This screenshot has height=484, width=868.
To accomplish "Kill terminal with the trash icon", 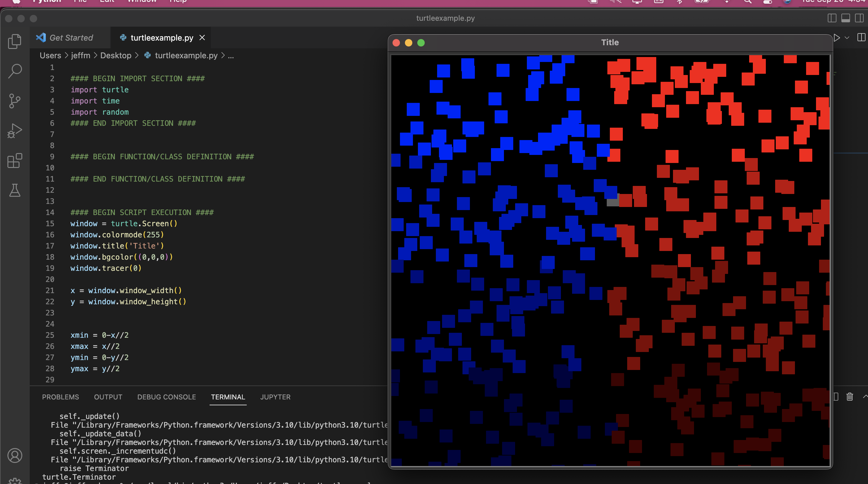I will point(849,397).
